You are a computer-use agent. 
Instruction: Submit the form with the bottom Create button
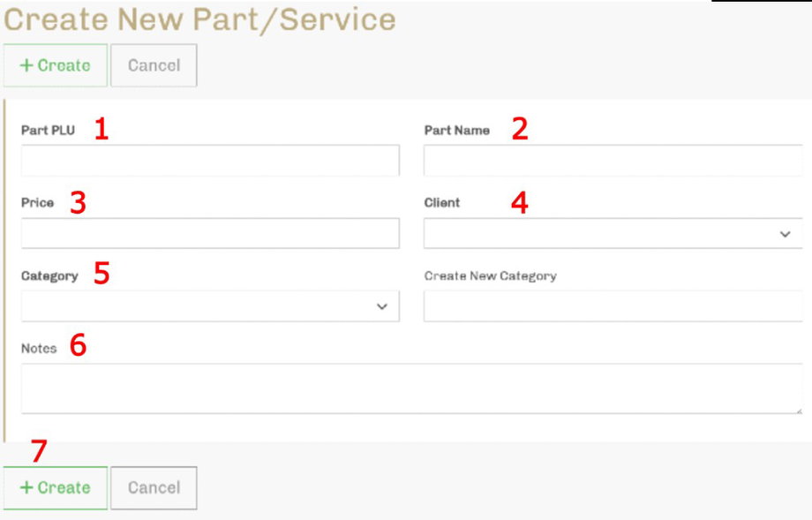[x=56, y=488]
